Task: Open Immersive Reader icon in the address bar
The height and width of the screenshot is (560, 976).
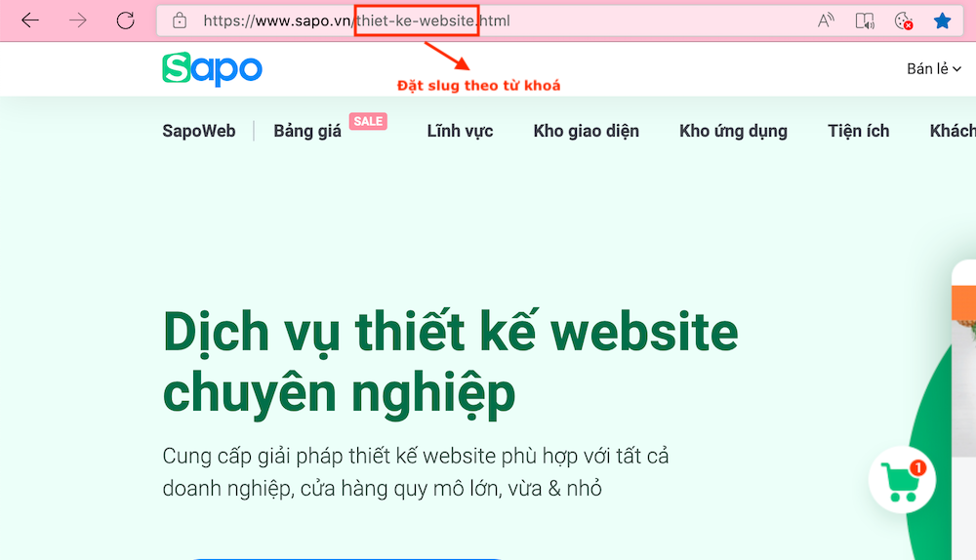Action: [x=865, y=20]
